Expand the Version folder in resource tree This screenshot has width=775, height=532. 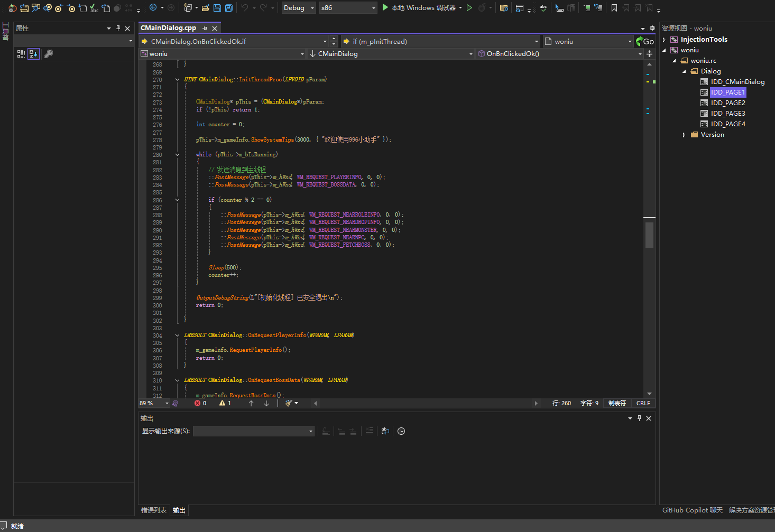[684, 135]
